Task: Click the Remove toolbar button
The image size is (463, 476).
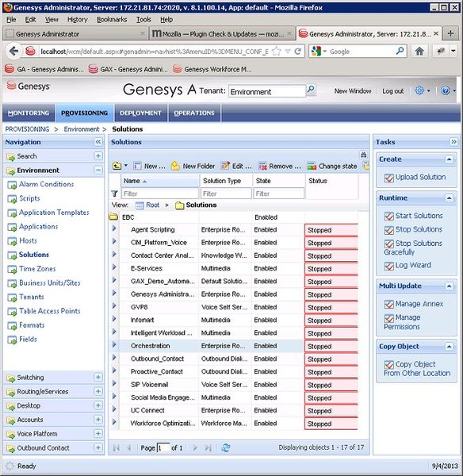Action: 279,166
